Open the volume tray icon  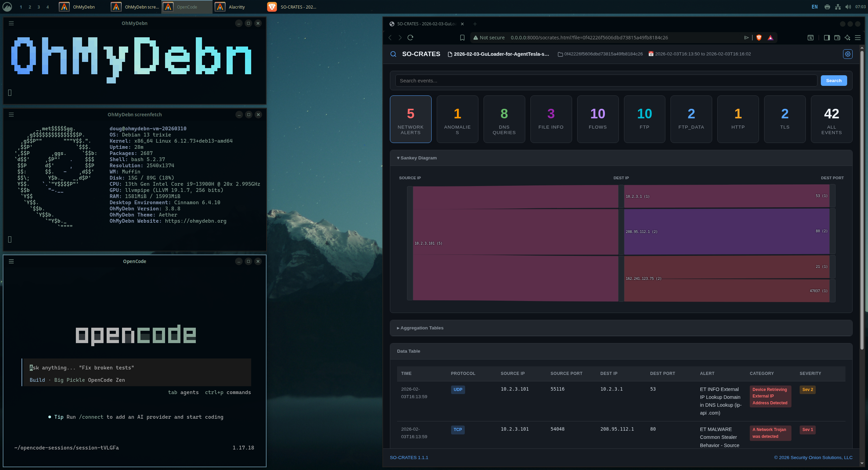tap(848, 7)
